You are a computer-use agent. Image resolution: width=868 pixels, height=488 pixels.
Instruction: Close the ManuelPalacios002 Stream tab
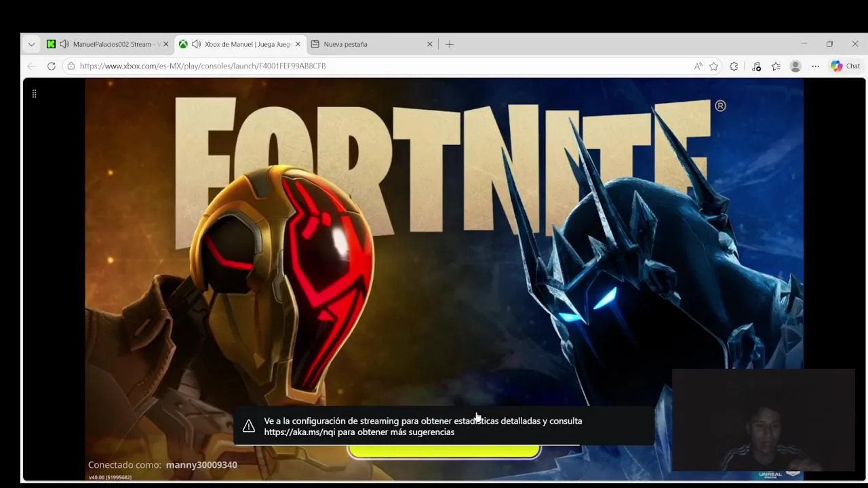(165, 44)
